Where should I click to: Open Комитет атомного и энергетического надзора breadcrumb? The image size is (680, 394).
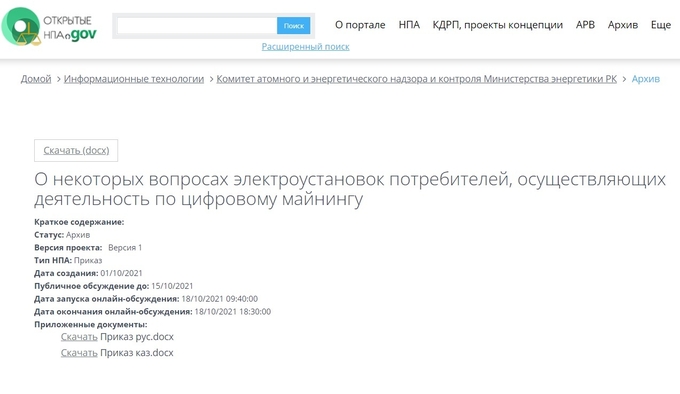point(416,79)
